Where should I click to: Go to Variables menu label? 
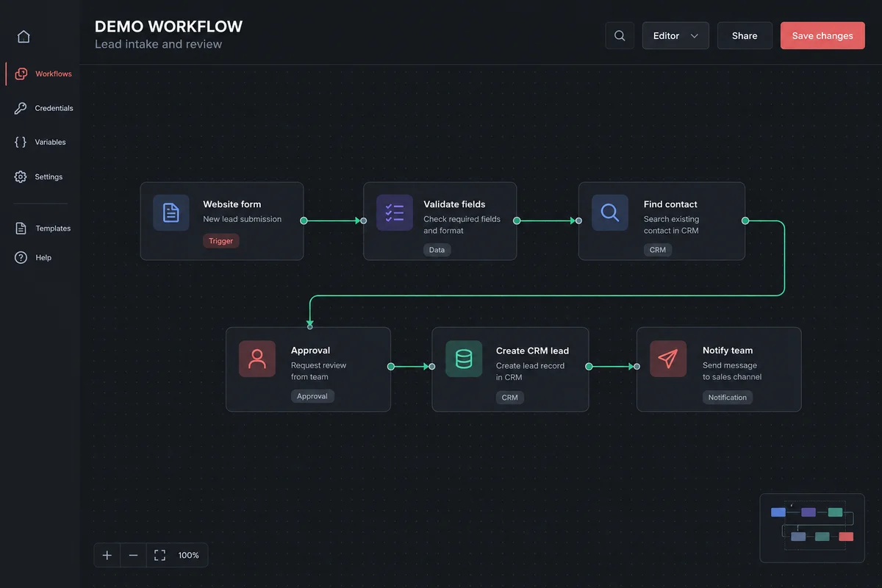coord(51,142)
